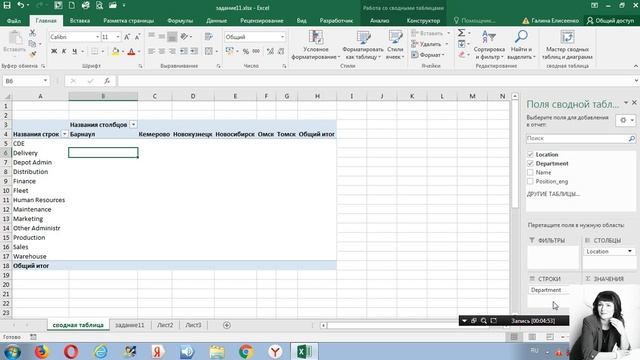Apply red font color
The width and height of the screenshot is (640, 360).
click(131, 51)
